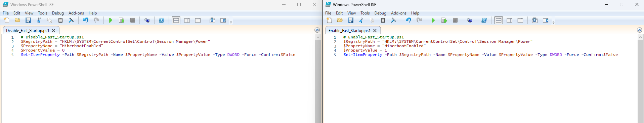Save Enable_Fast_Startup.ps1 with the Save icon
The height and width of the screenshot is (123, 644).
(351, 21)
